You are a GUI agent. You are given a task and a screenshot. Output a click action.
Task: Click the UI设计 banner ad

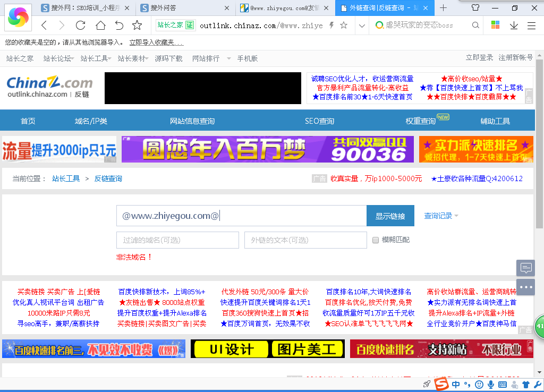[268, 348]
